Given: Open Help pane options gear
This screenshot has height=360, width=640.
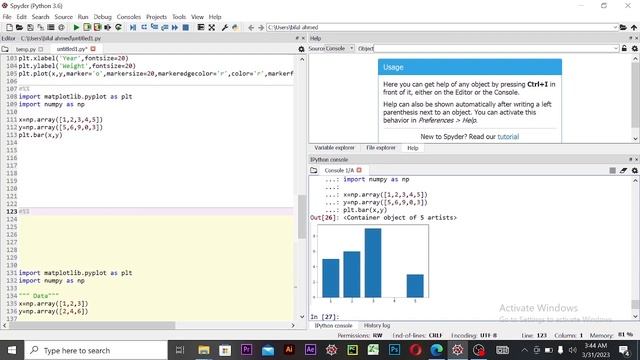Looking at the screenshot, I should click(x=635, y=48).
